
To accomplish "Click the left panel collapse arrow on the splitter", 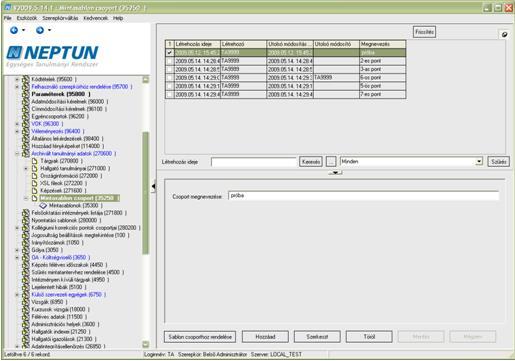I will point(153,187).
